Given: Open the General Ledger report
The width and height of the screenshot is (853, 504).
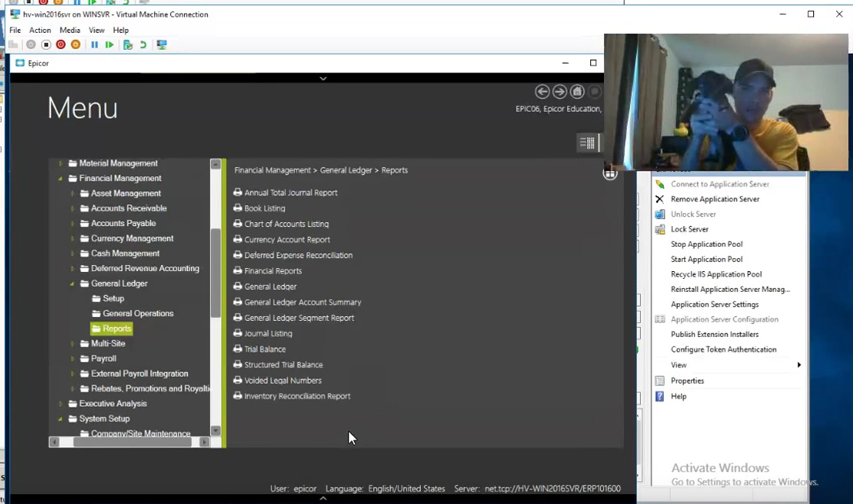Looking at the screenshot, I should tap(271, 286).
